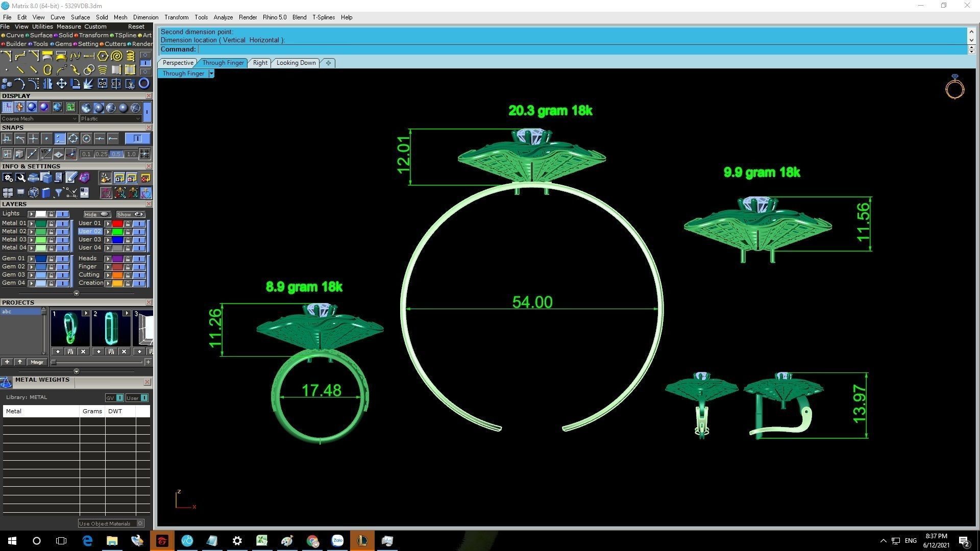980x551 pixels.
Task: Click the Hide layers button
Action: click(96, 214)
